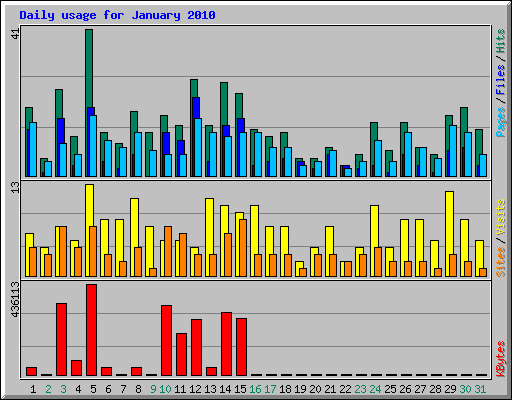Click day label 10 on x-axis
The width and height of the screenshot is (512, 400).
[x=165, y=389]
